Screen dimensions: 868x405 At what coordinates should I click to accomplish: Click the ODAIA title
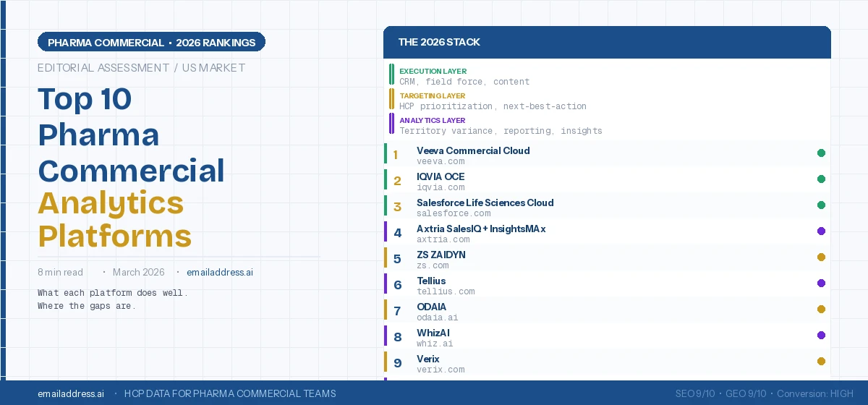(x=431, y=307)
